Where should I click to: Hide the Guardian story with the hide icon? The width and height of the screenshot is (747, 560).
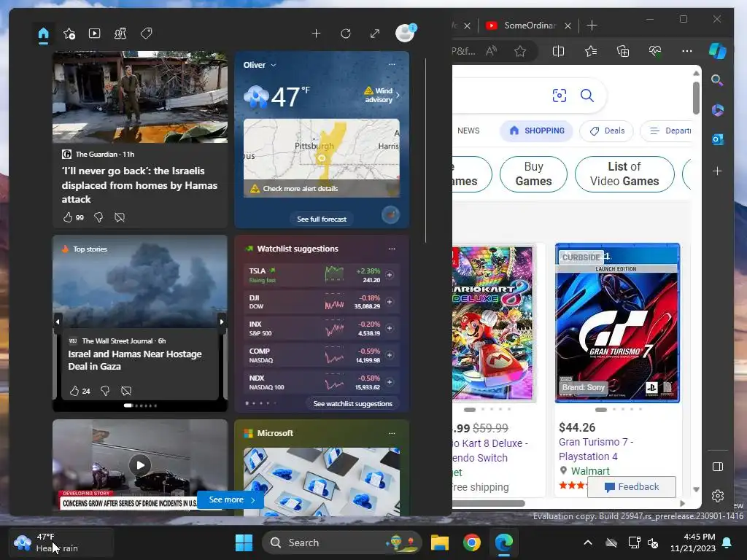(x=120, y=217)
